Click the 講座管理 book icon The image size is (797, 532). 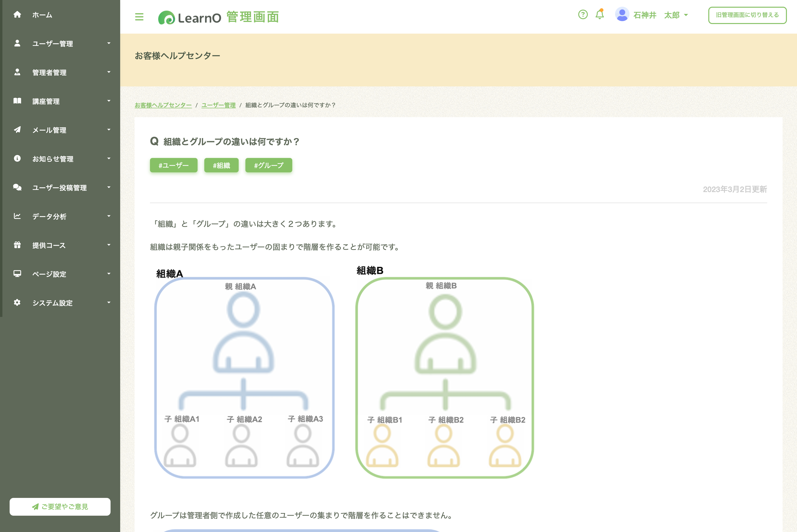pos(17,101)
